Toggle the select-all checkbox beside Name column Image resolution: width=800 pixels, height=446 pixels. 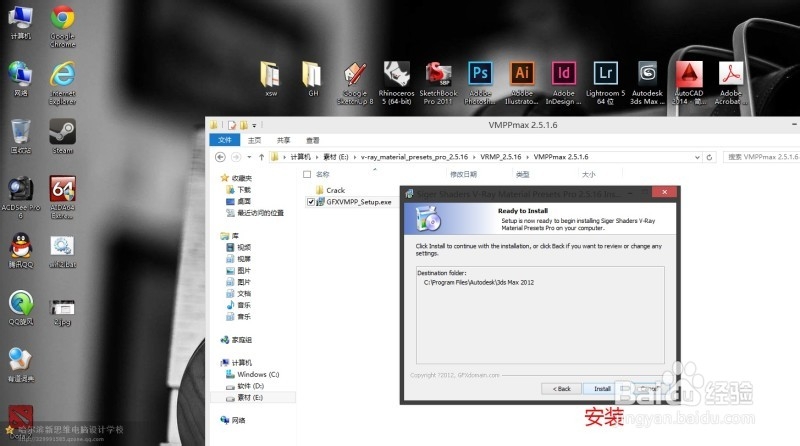click(x=307, y=175)
